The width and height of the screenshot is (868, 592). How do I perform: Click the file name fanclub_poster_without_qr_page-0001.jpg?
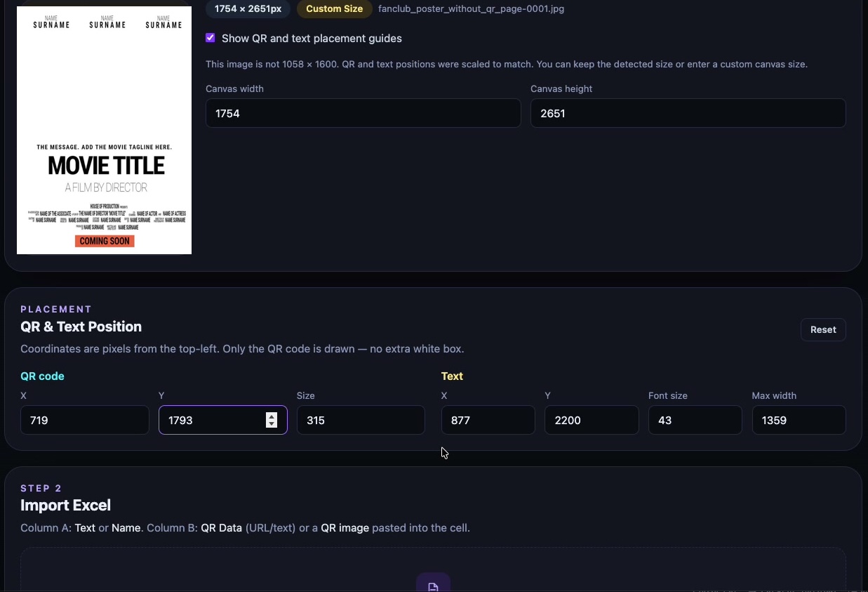471,8
